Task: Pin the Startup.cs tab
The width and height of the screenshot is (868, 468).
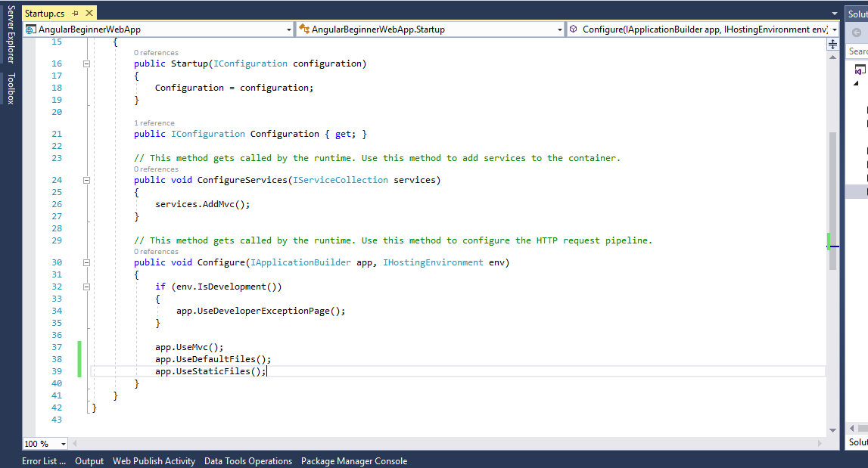Action: pos(76,14)
